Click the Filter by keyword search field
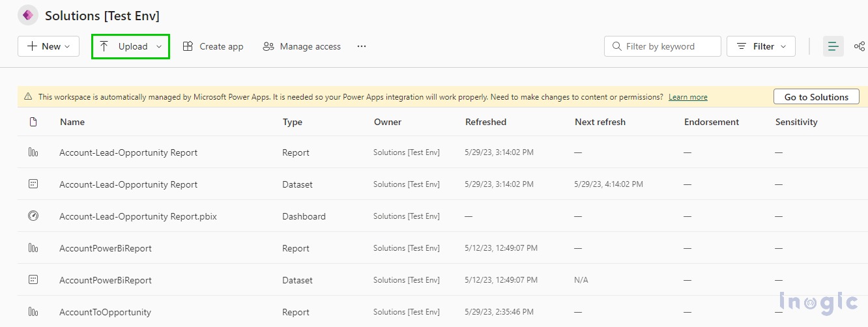Viewport: 868px width, 327px height. tap(663, 46)
